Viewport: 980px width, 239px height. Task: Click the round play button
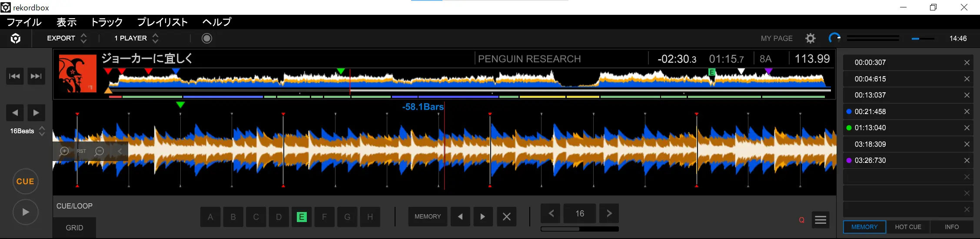tap(26, 212)
